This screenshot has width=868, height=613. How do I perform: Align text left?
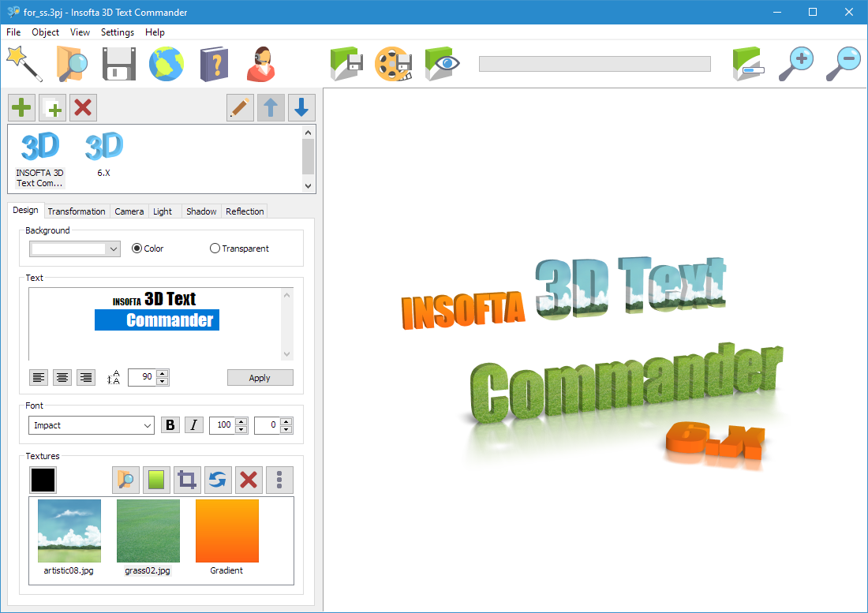[x=39, y=377]
